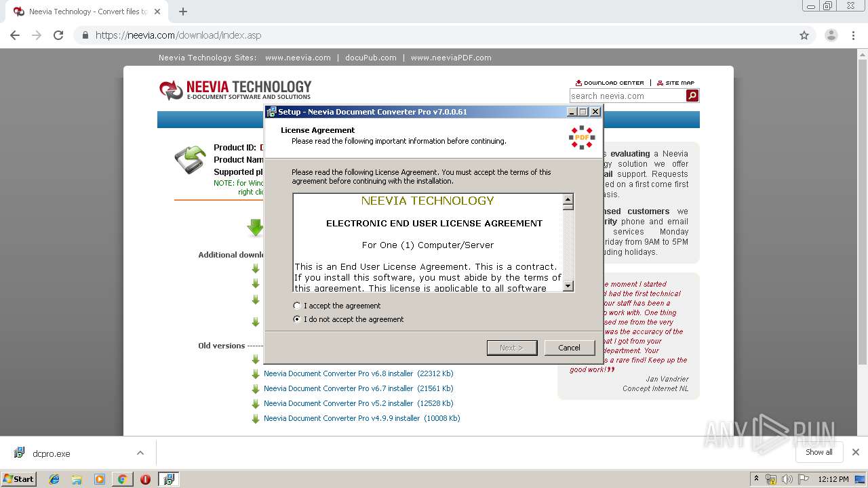Launch Internet Explorer from taskbar
This screenshot has height=488, width=868.
point(54,479)
